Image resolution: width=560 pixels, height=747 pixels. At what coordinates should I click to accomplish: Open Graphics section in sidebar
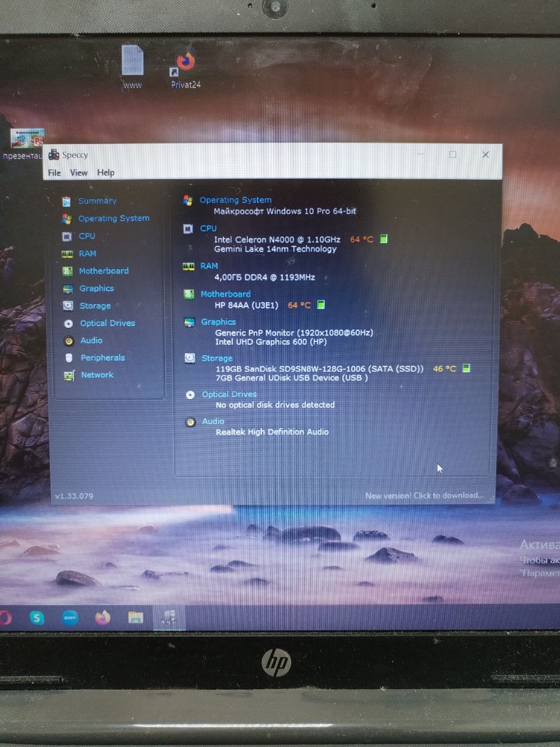[97, 288]
